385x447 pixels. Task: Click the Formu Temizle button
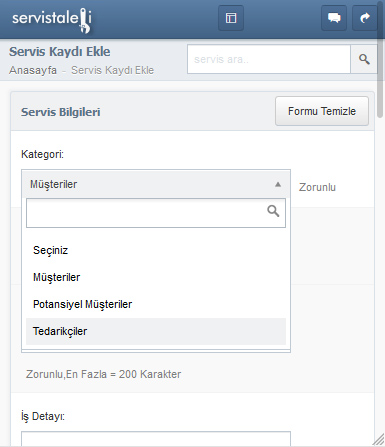(322, 111)
